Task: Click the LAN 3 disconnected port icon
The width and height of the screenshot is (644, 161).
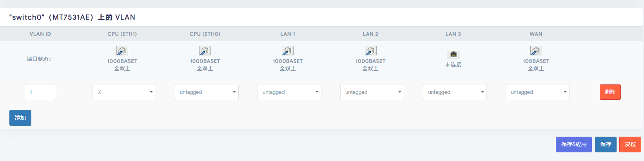Action: point(453,54)
